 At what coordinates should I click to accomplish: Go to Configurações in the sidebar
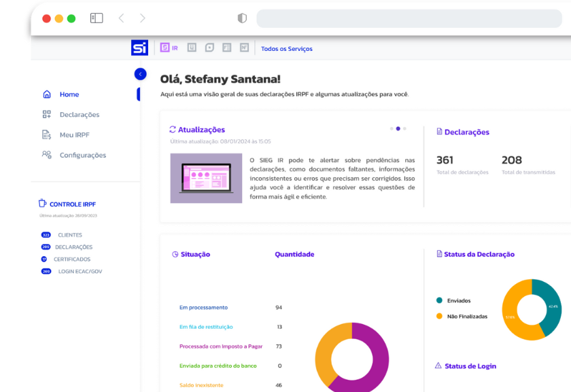83,155
